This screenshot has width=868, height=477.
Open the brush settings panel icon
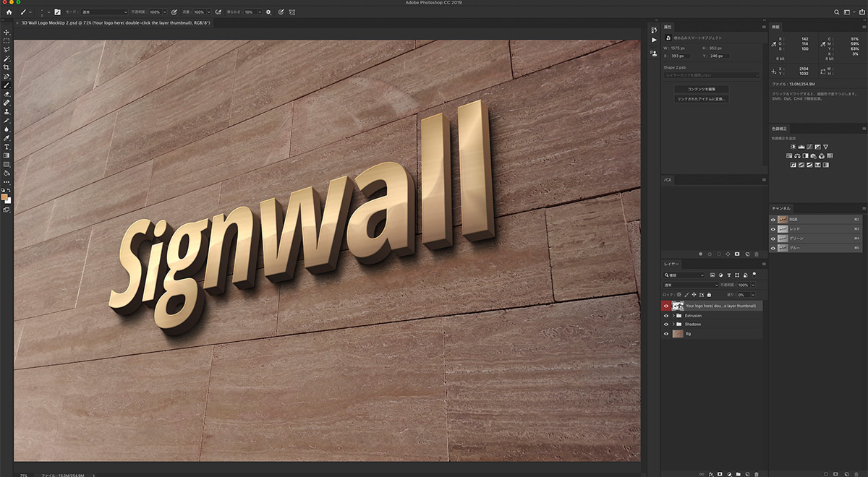57,12
